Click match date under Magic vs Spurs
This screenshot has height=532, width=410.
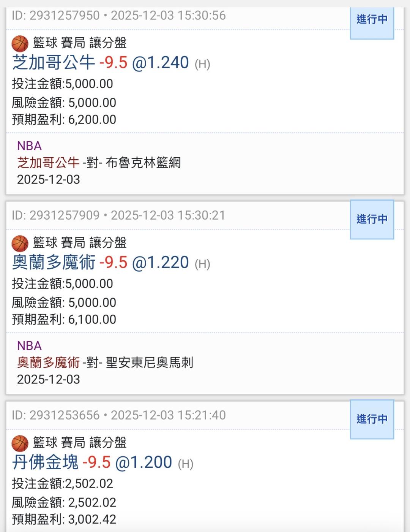click(x=48, y=379)
